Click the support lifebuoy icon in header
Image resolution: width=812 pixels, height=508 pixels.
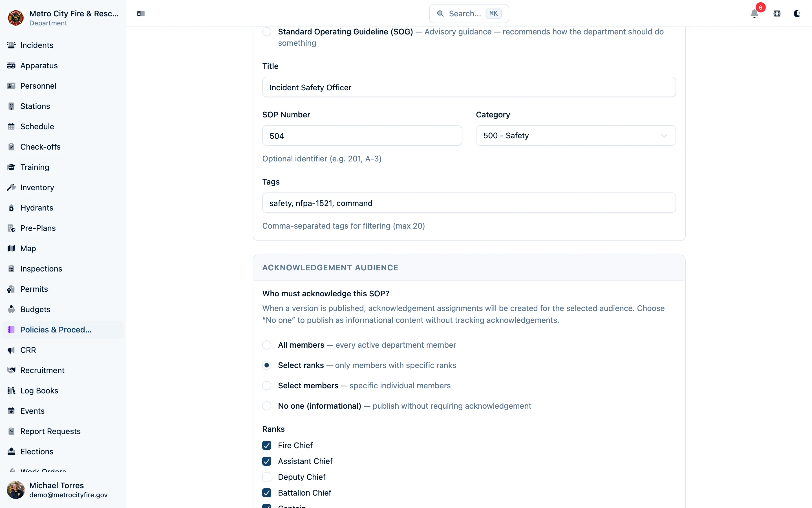pos(777,14)
